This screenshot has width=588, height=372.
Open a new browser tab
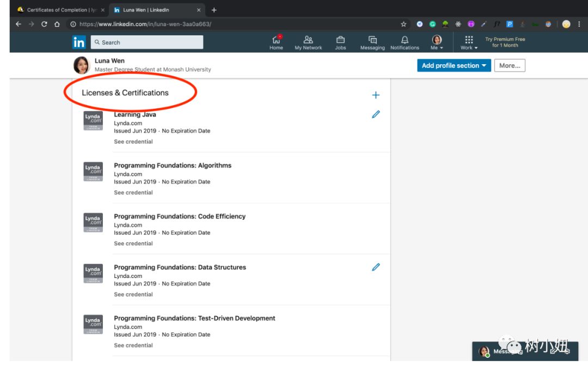pyautogui.click(x=214, y=10)
